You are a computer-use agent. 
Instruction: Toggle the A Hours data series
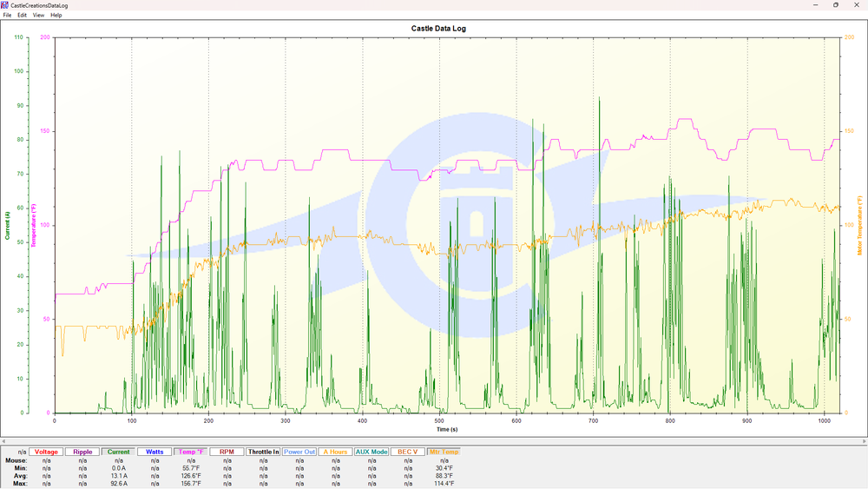click(x=335, y=452)
